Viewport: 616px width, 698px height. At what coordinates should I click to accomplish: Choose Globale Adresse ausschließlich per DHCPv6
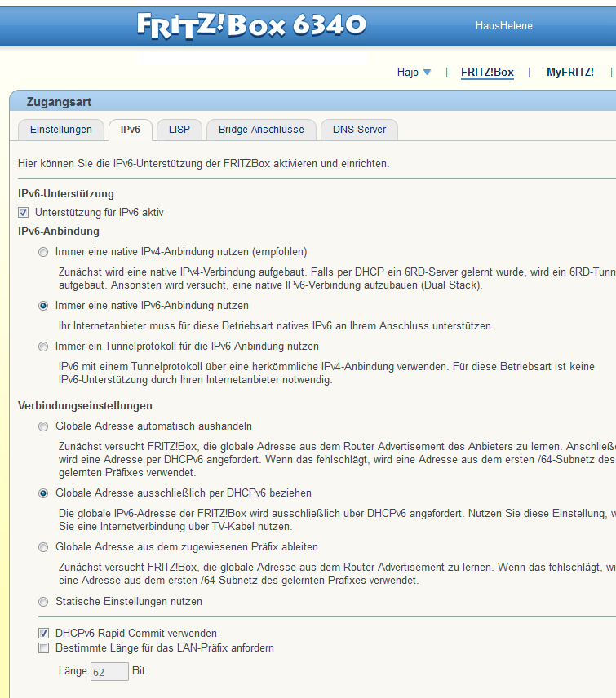click(x=43, y=493)
